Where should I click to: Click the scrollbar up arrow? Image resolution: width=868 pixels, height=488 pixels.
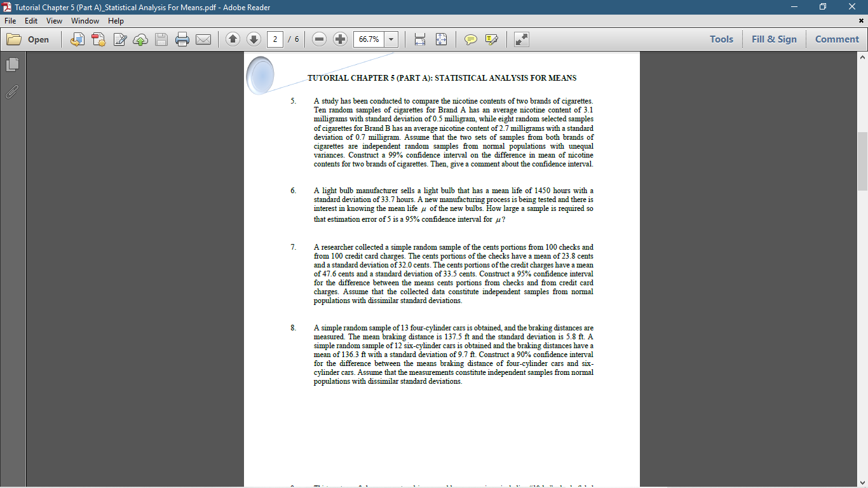[x=862, y=58]
